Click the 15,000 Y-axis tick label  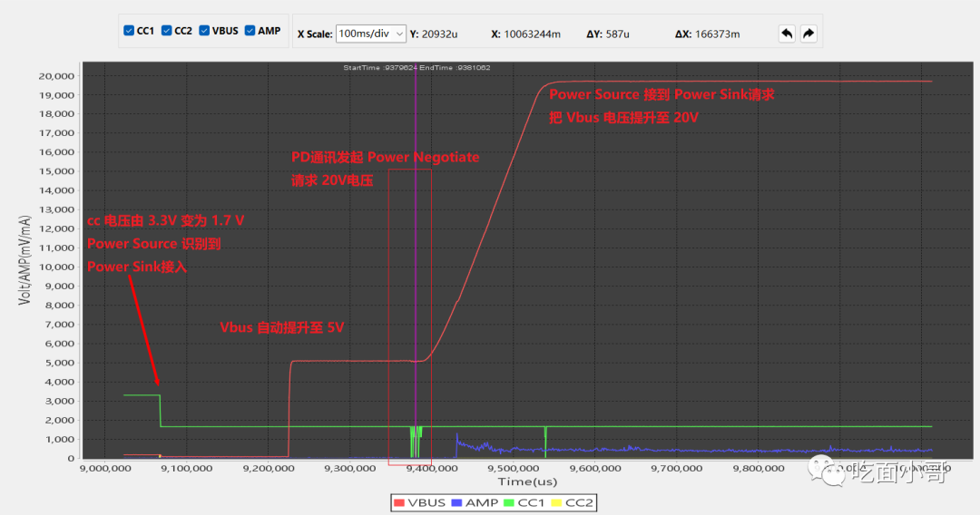coord(57,171)
